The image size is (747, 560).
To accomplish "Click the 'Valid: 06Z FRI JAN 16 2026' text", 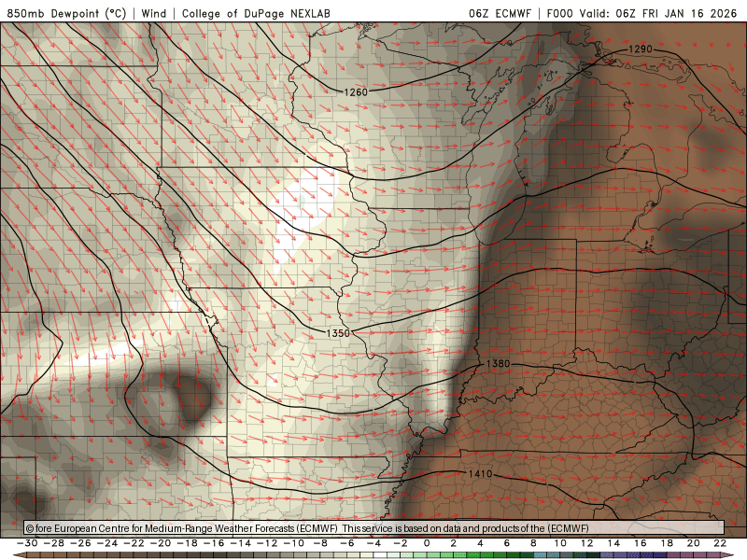I will click(x=658, y=13).
